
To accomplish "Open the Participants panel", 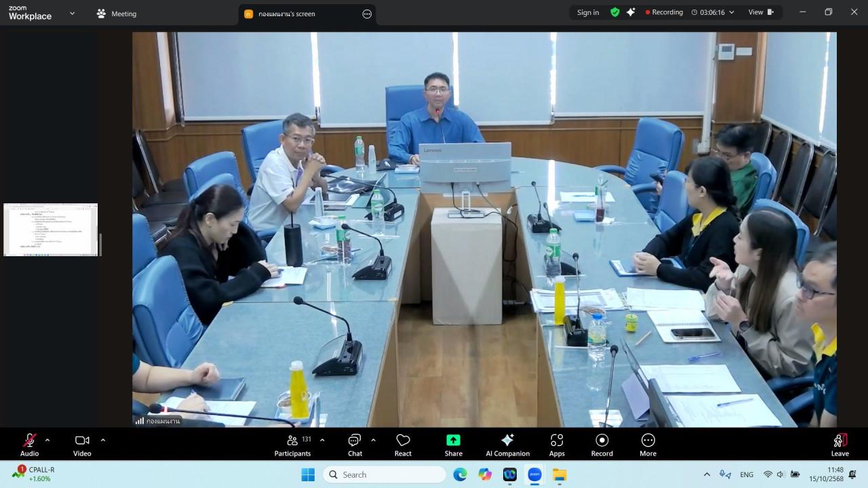I will pyautogui.click(x=292, y=445).
